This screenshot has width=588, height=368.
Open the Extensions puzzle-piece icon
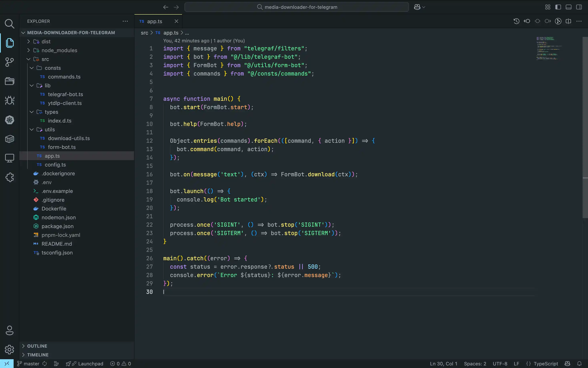(9, 178)
